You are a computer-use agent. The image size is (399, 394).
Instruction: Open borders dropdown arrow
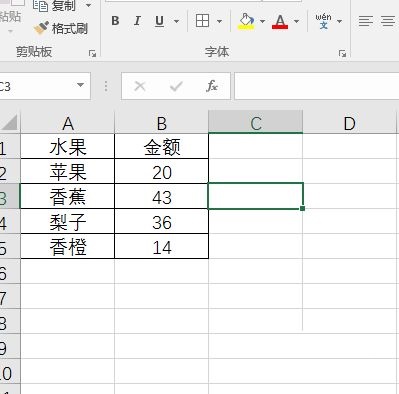point(219,21)
